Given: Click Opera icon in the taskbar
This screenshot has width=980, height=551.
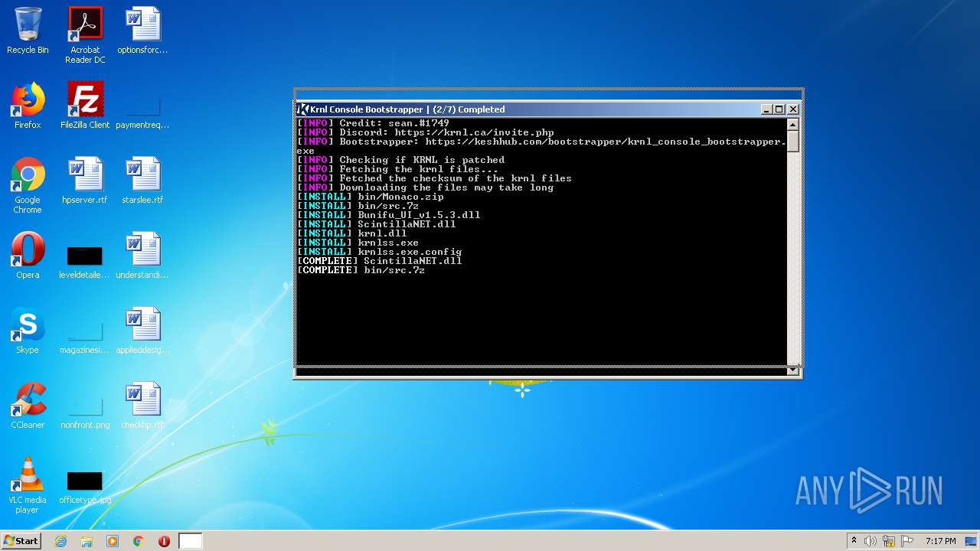Looking at the screenshot, I should point(164,541).
